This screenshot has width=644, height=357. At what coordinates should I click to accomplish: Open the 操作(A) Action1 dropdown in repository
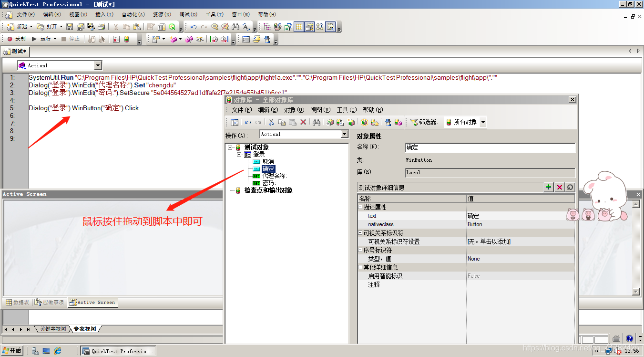point(345,135)
